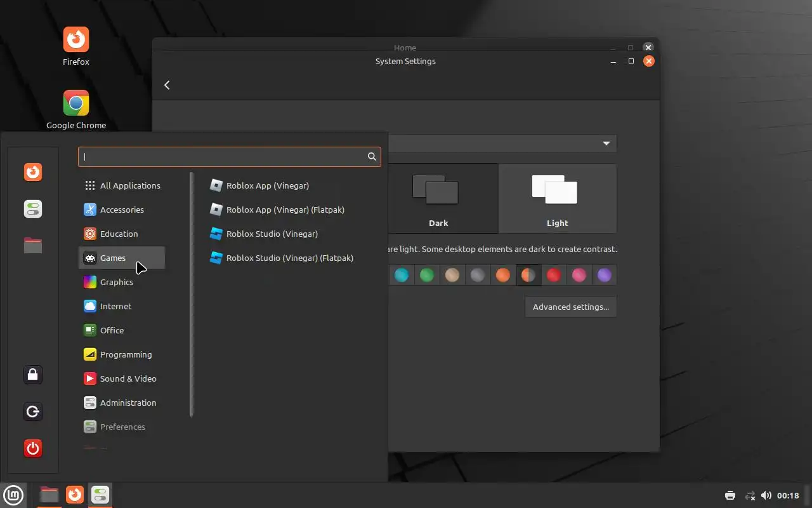Open the network connection tray icon

750,495
